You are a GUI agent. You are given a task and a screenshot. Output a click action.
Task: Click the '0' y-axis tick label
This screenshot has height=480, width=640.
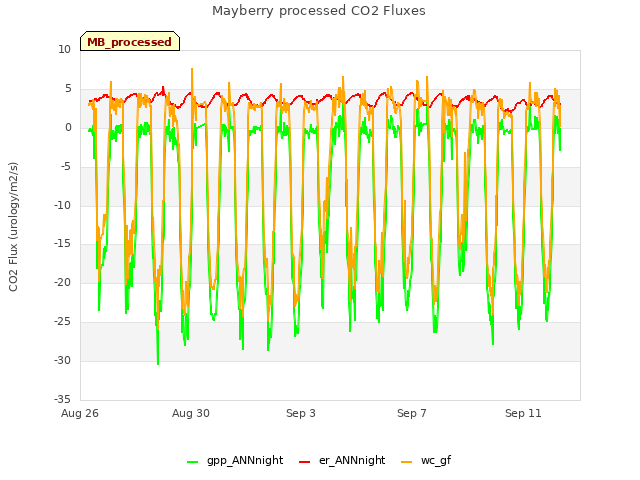[x=68, y=128]
